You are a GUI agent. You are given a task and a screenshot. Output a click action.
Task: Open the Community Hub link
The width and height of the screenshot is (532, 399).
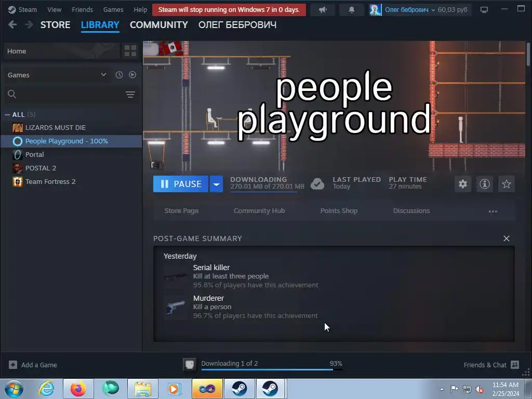pyautogui.click(x=259, y=211)
